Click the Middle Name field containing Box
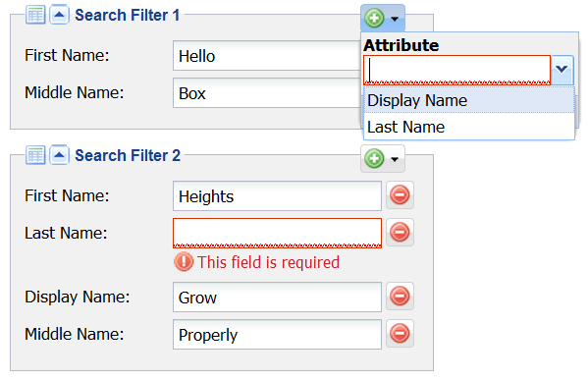This screenshot has width=588, height=380. (267, 93)
